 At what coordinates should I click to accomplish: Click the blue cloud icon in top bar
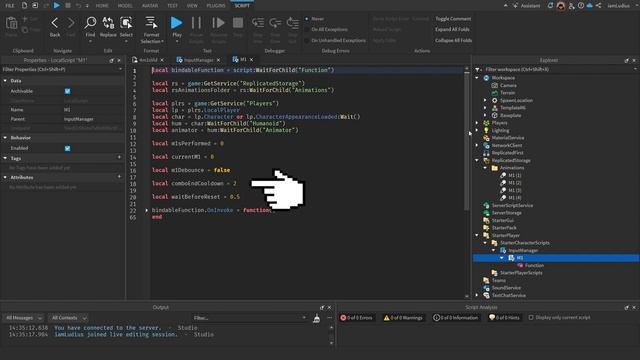[x=589, y=5]
